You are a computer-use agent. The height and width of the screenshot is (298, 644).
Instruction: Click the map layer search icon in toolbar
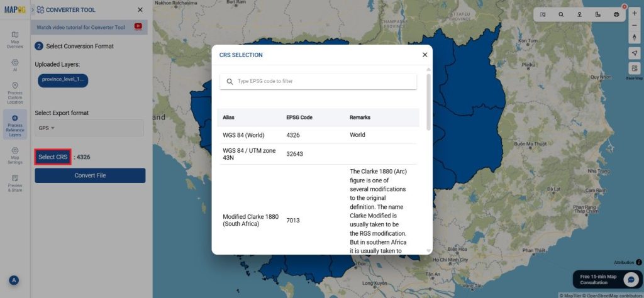click(543, 14)
